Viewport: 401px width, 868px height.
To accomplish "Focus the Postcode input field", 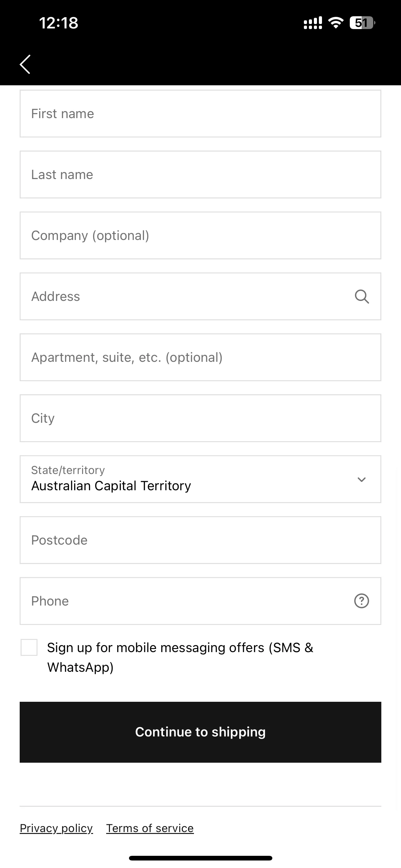I will click(200, 540).
